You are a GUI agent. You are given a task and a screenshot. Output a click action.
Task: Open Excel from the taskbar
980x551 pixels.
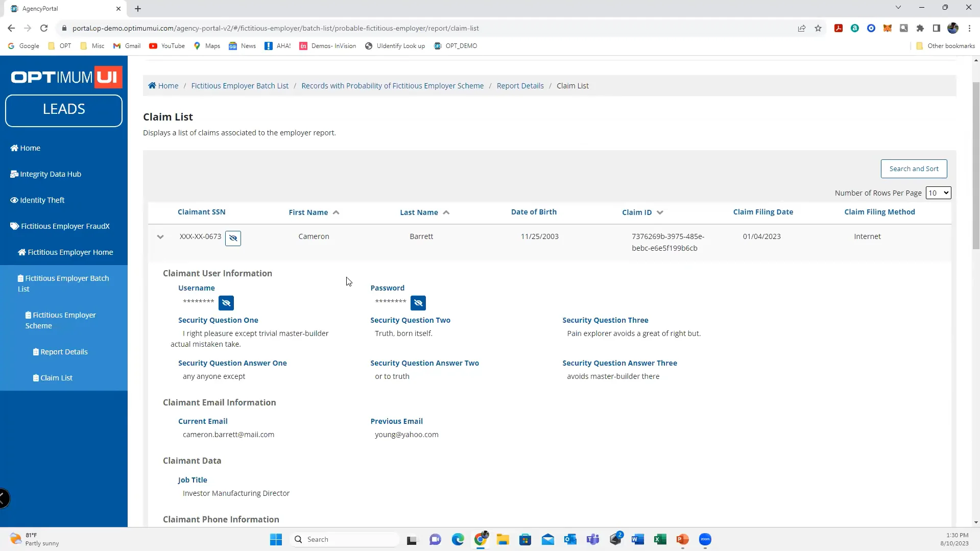pos(660,539)
